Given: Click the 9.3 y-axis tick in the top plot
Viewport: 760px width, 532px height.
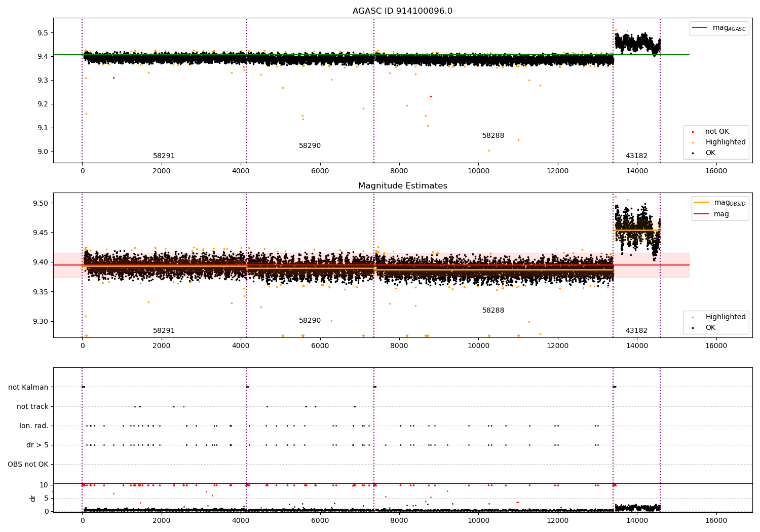Looking at the screenshot, I should pyautogui.click(x=43, y=81).
